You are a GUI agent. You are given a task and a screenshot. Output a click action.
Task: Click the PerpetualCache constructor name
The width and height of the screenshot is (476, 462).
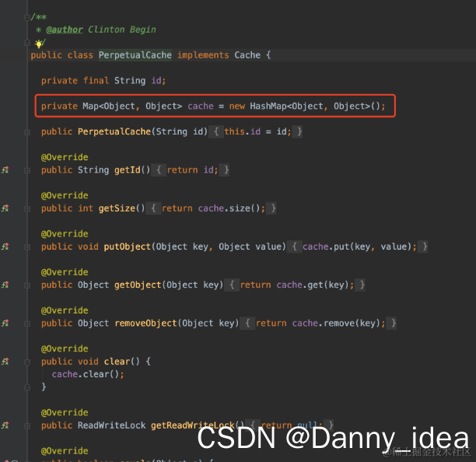(114, 131)
